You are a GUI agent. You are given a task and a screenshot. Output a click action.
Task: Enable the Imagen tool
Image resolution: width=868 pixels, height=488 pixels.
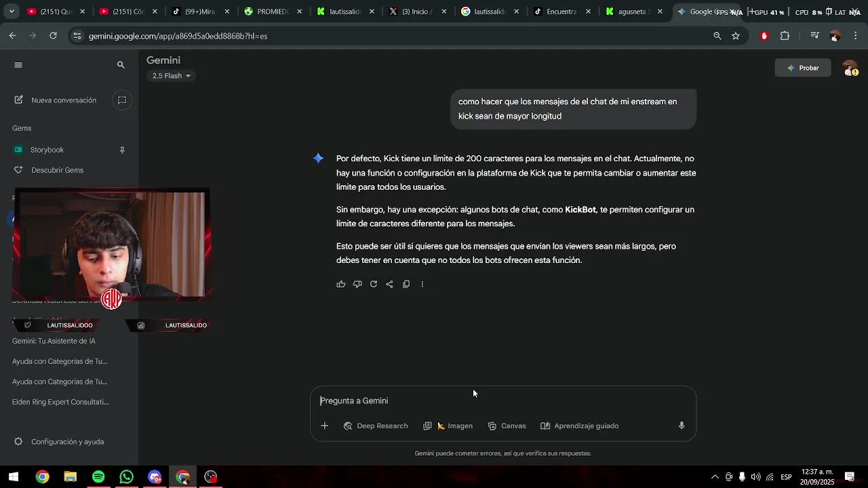point(448,426)
